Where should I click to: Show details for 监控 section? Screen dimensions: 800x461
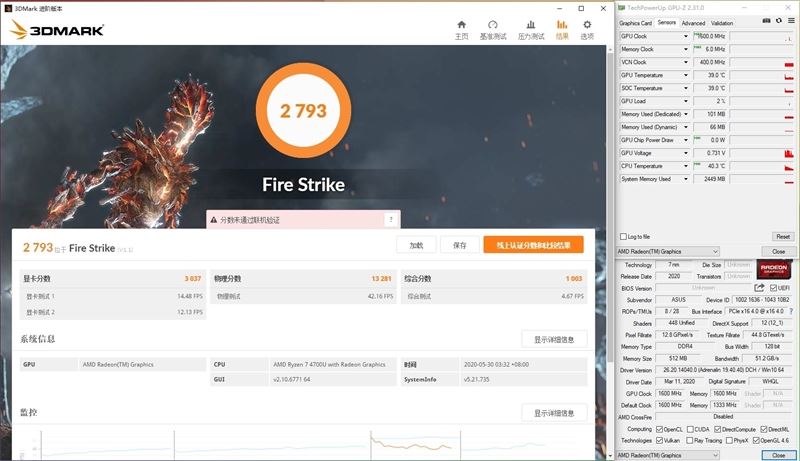[554, 413]
